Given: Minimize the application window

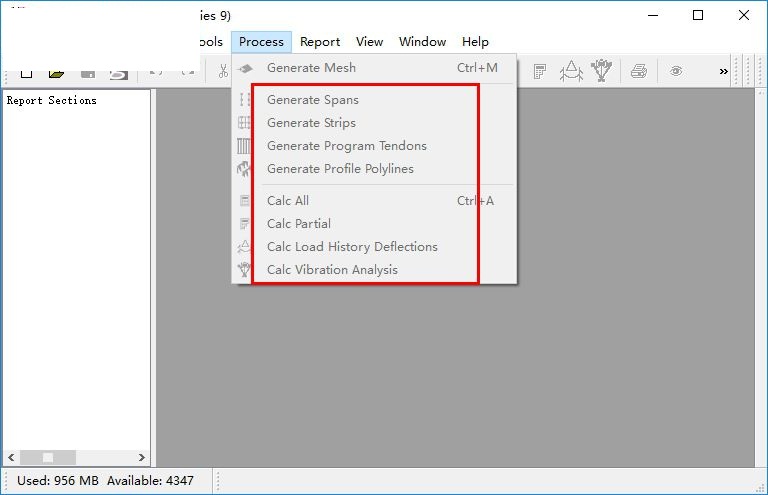Looking at the screenshot, I should [653, 15].
